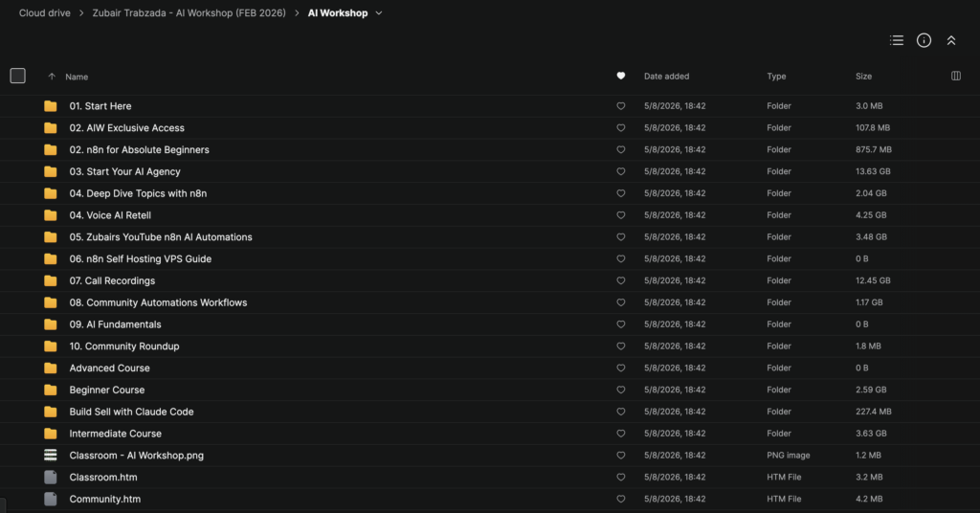Go to Cloud drive breadcrumb
Viewport: 980px width, 513px height.
44,13
